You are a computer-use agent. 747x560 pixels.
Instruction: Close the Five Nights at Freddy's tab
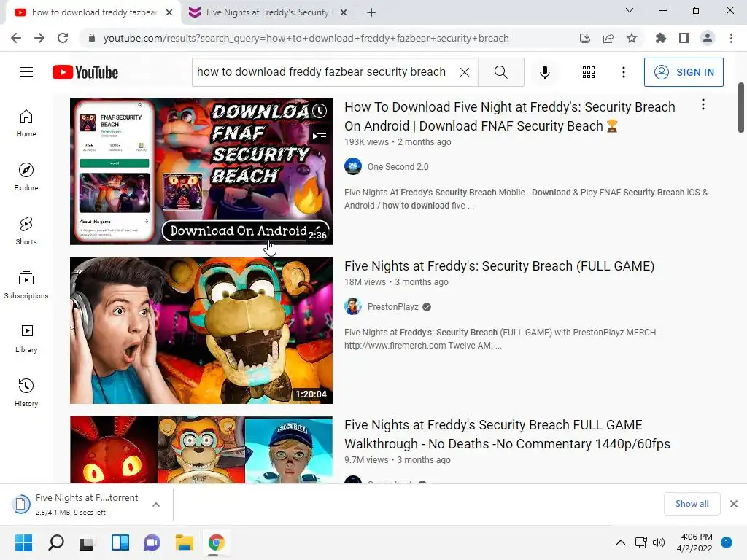click(x=343, y=12)
